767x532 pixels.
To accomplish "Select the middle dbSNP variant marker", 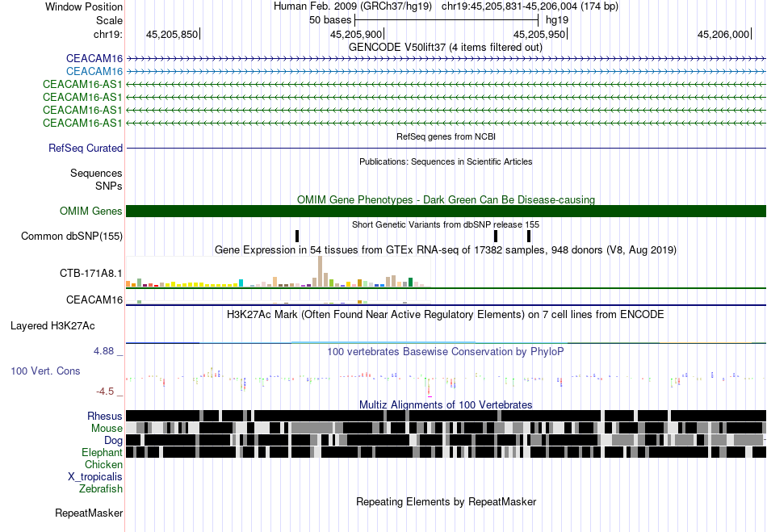I will [496, 237].
